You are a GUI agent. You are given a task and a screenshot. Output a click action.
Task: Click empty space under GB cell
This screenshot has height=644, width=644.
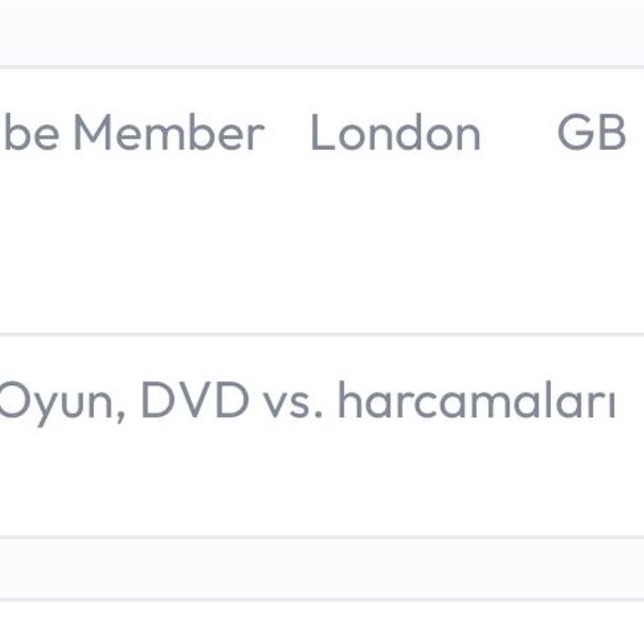(x=591, y=243)
